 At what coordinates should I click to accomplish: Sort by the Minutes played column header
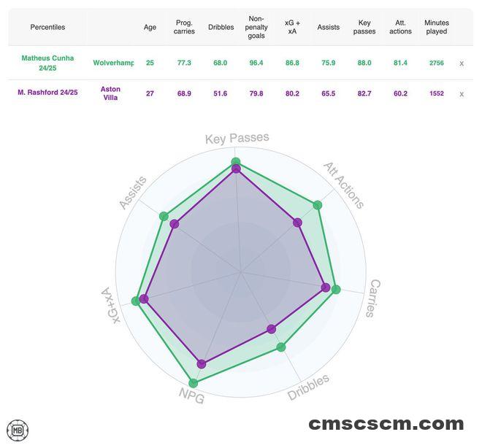pyautogui.click(x=437, y=27)
